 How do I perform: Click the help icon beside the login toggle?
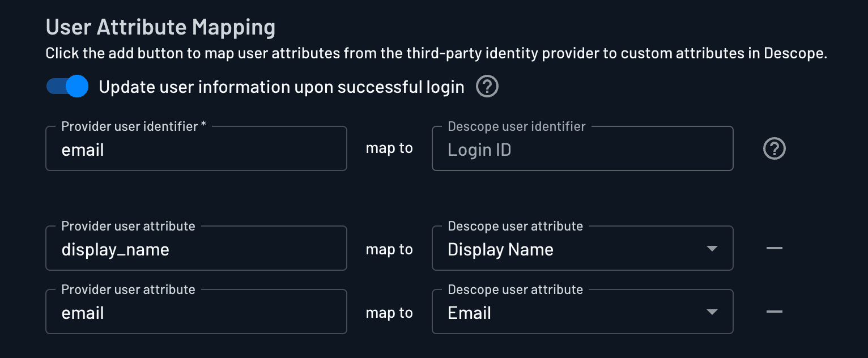click(x=486, y=86)
